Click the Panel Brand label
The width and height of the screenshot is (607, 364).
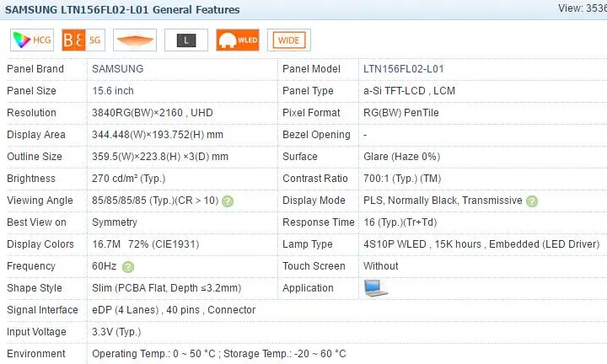pyautogui.click(x=35, y=69)
